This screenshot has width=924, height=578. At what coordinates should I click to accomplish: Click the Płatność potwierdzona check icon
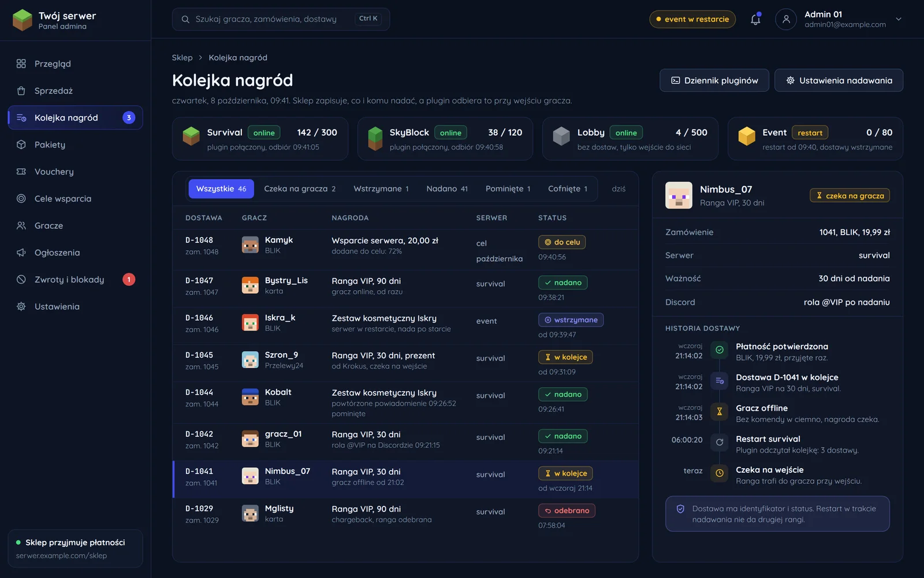click(x=720, y=350)
